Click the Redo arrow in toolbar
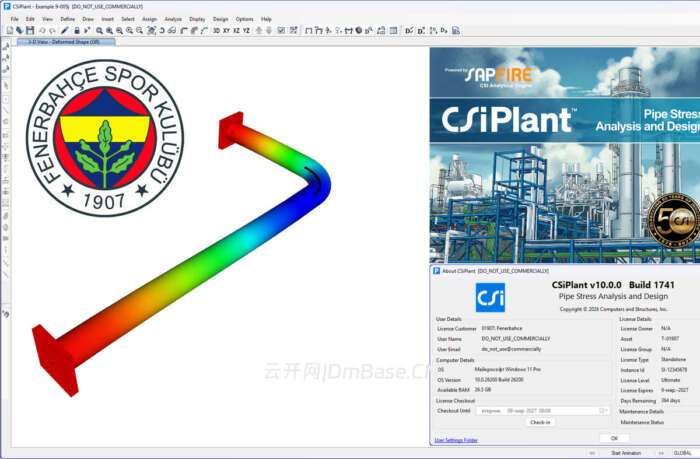The image size is (700, 459). pos(52,30)
